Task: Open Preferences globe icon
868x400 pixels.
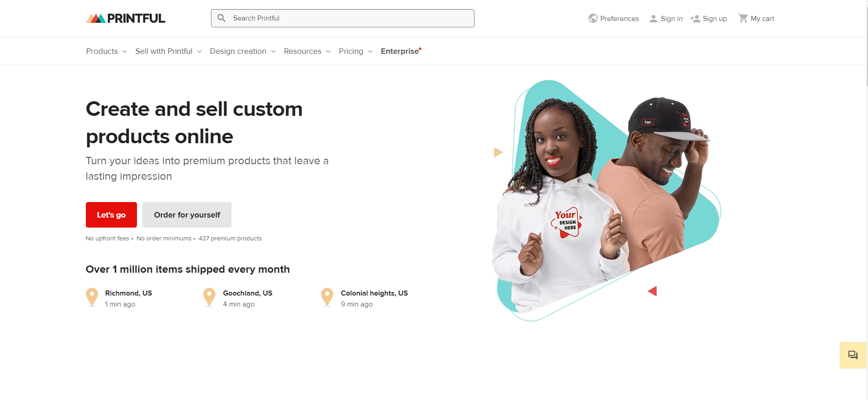Action: 593,18
